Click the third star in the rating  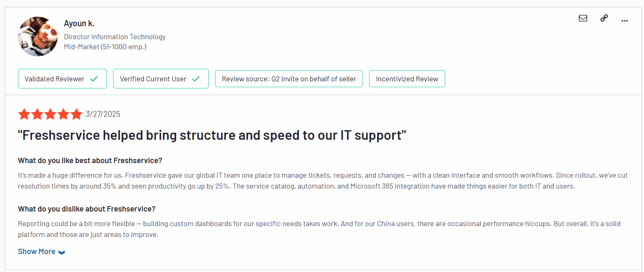point(50,114)
